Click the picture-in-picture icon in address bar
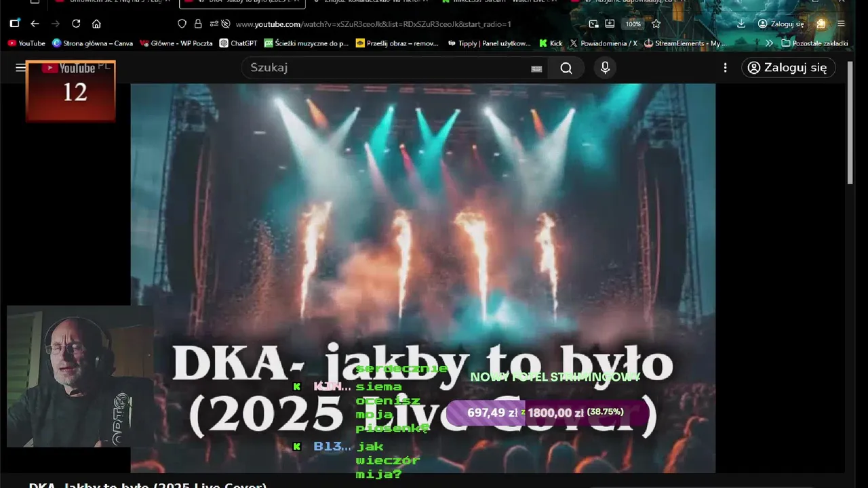The image size is (868, 488). coord(593,24)
